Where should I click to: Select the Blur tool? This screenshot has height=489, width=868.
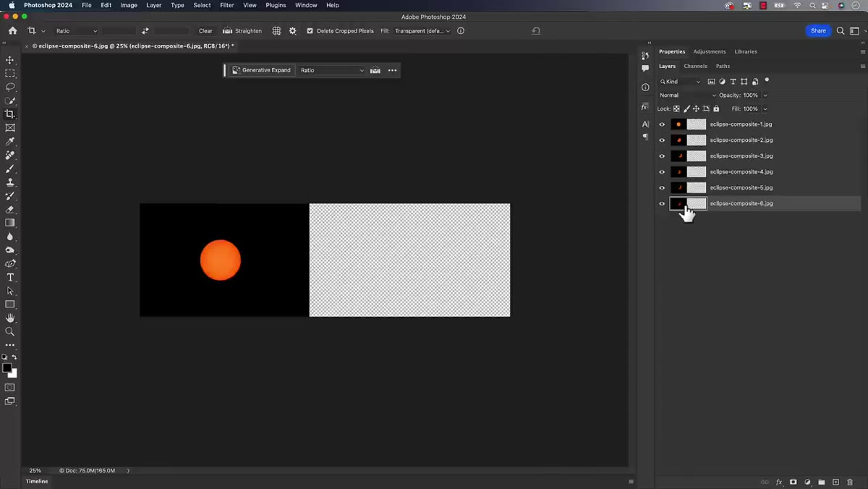click(x=10, y=237)
